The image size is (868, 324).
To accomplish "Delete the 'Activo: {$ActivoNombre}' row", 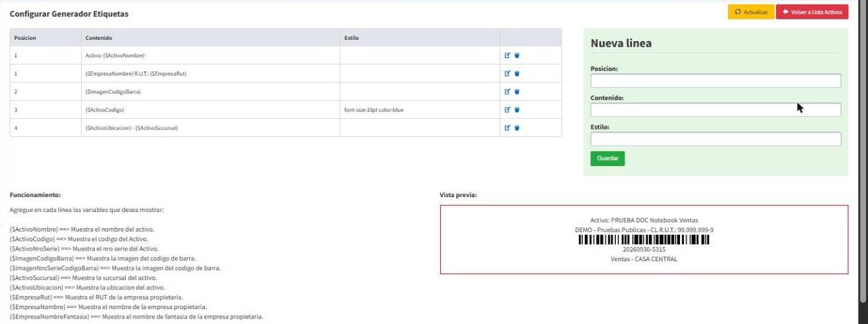I will (517, 55).
